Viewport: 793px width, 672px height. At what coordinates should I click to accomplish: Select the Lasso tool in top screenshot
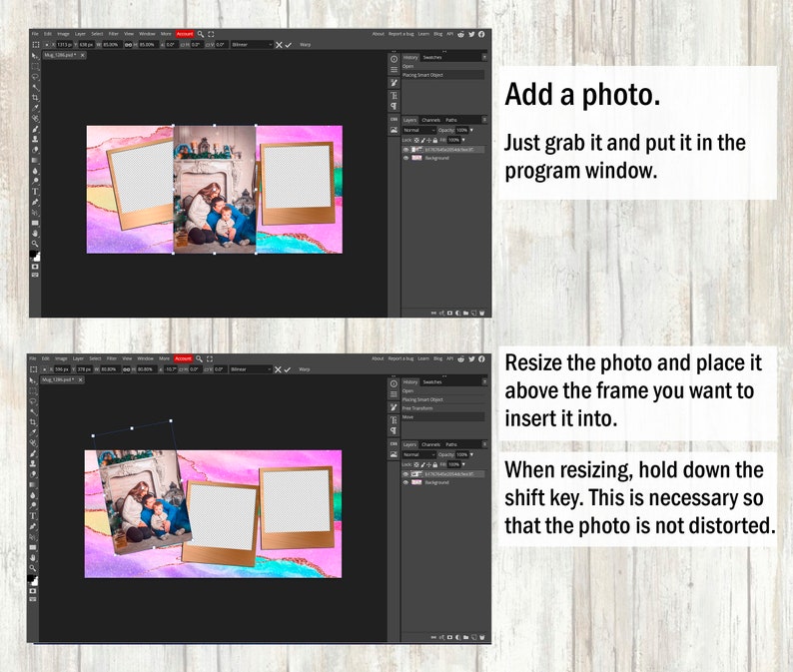click(35, 77)
